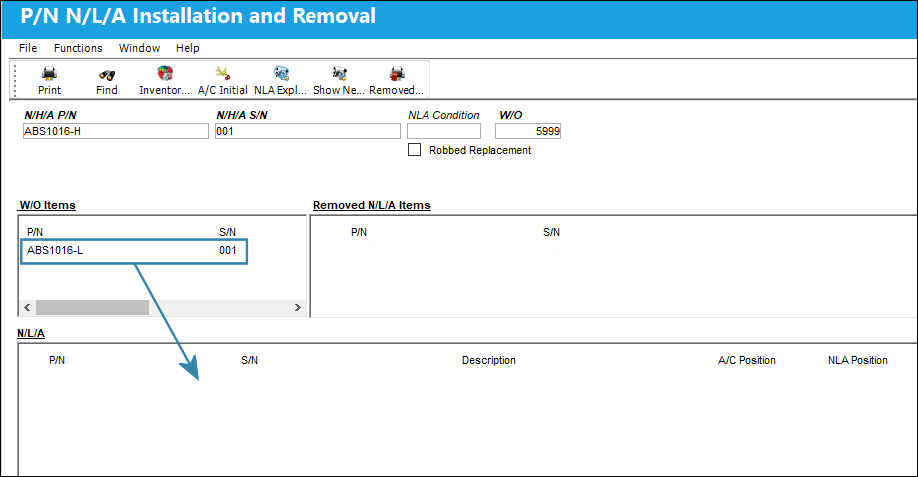This screenshot has width=918, height=477.
Task: Open the Functions menu
Action: 78,48
